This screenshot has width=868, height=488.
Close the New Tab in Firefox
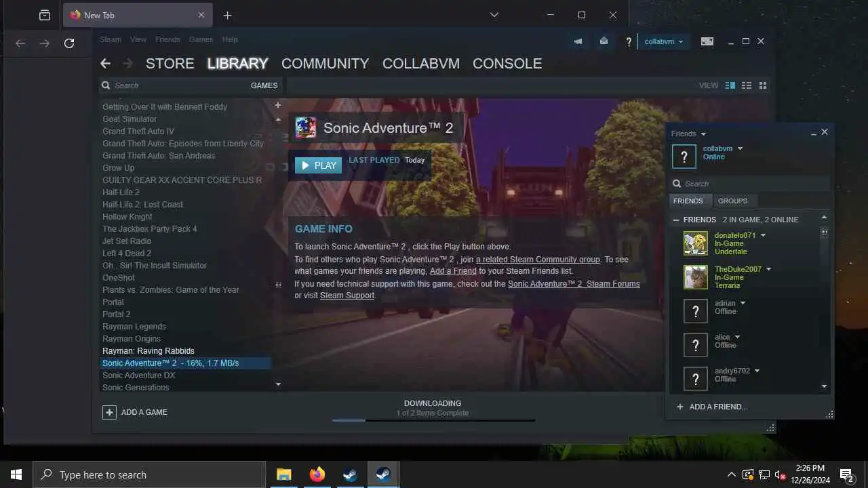[201, 15]
